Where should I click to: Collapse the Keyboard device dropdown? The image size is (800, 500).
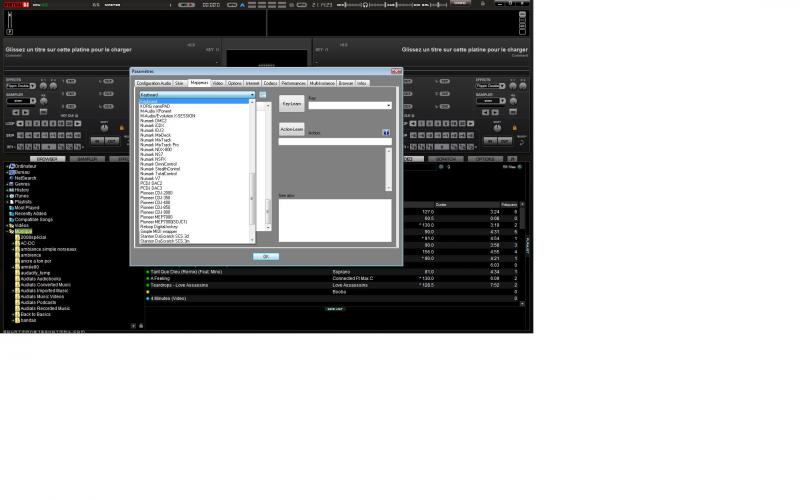coord(197,94)
